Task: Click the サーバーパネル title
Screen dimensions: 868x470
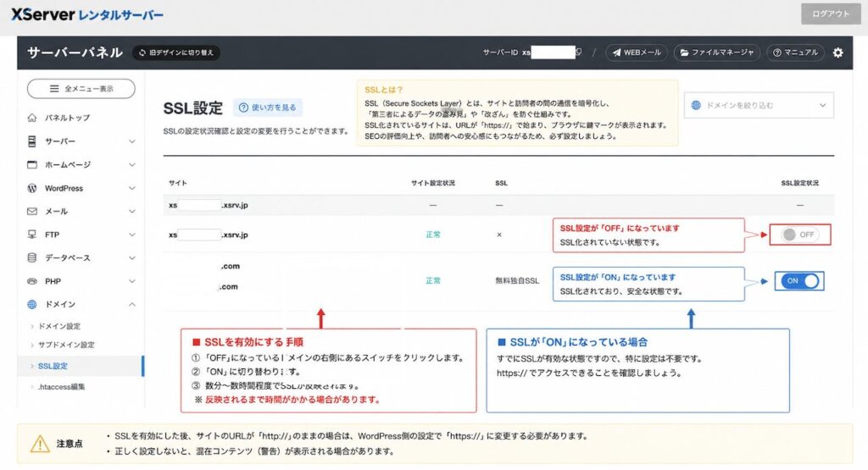Action: click(x=75, y=53)
